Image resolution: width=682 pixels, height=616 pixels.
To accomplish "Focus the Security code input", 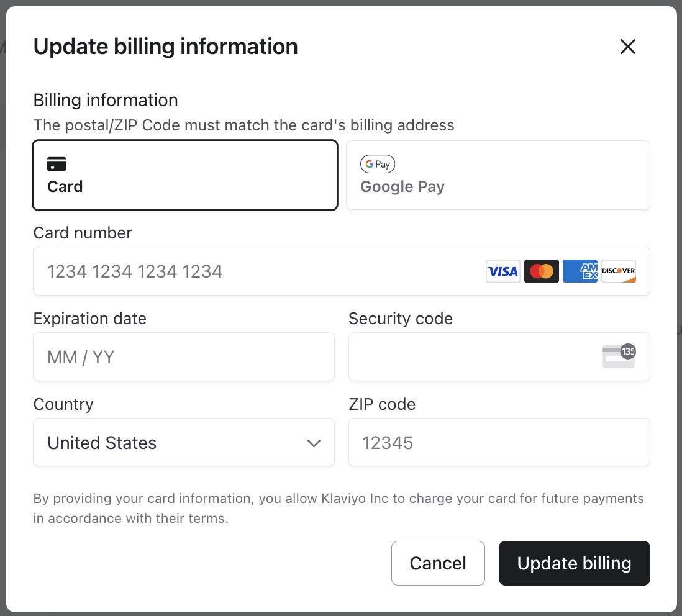I will [x=472, y=357].
